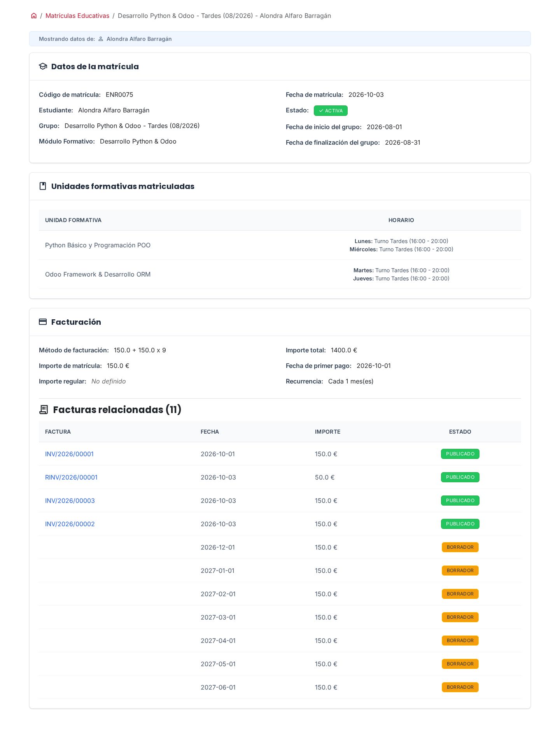Viewport: 560px width, 737px height.
Task: Click the BORRADOR badge for 2027-06-01
Action: [x=460, y=687]
